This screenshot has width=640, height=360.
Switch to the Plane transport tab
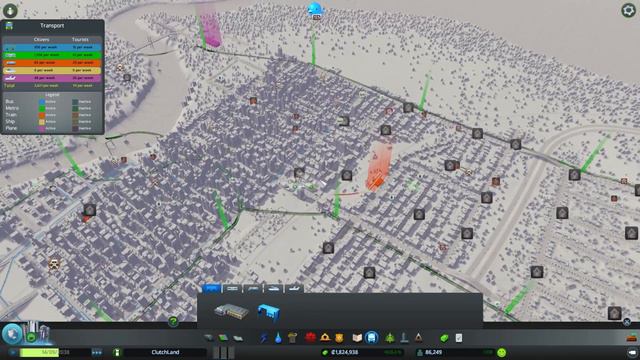[x=294, y=288]
